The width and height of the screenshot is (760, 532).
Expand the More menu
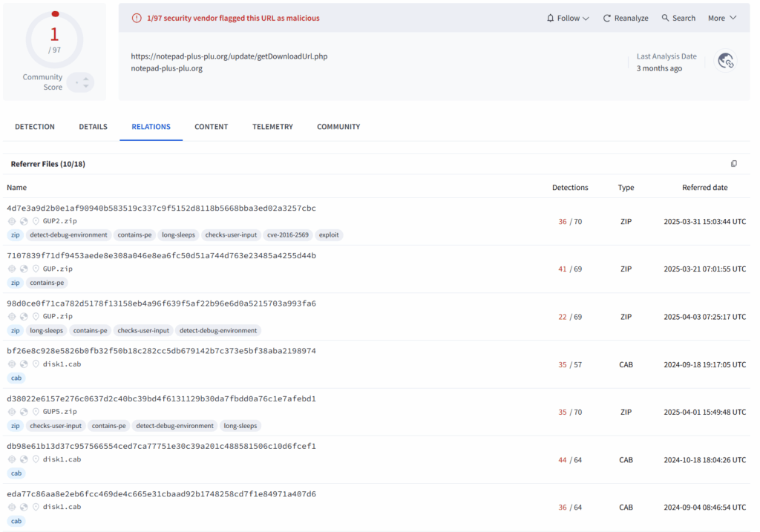722,18
